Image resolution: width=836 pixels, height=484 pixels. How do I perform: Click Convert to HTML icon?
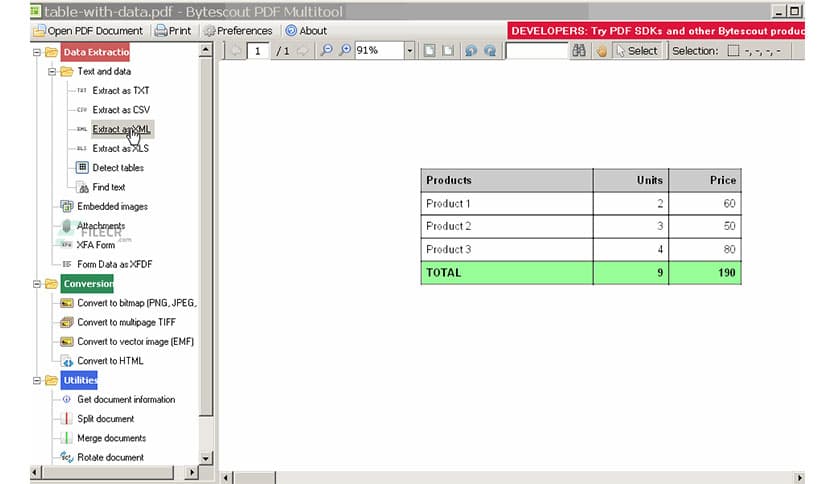pos(67,361)
